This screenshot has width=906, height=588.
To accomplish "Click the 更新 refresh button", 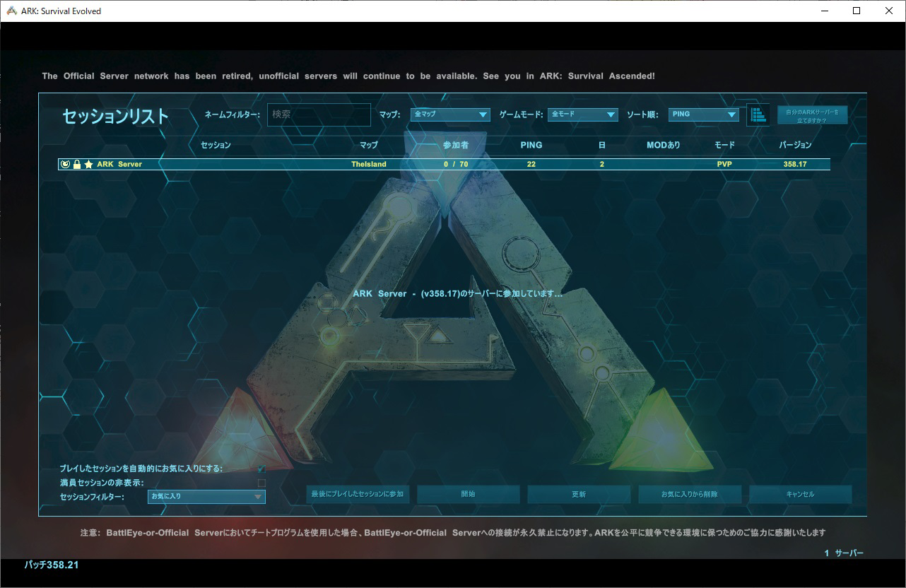I will 579,494.
